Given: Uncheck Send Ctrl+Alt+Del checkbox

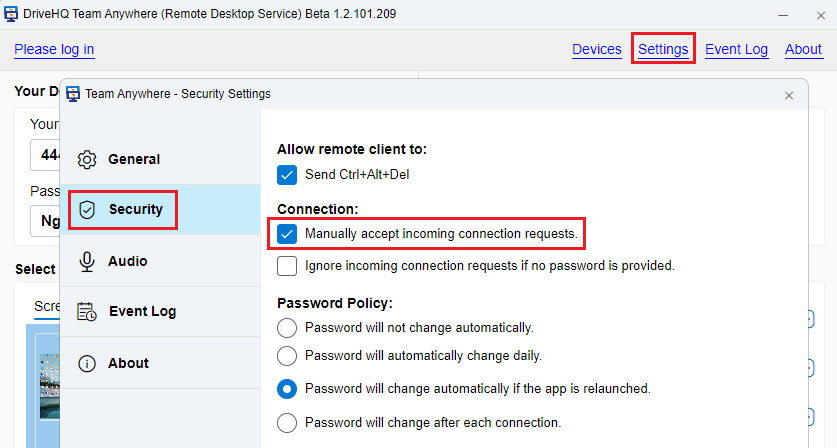Looking at the screenshot, I should click(x=287, y=174).
